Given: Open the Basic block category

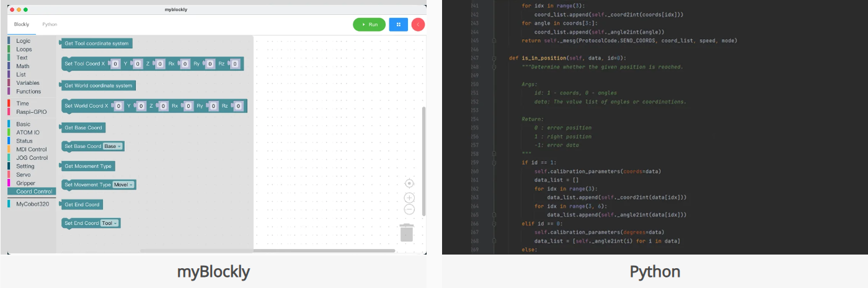Looking at the screenshot, I should [x=23, y=124].
